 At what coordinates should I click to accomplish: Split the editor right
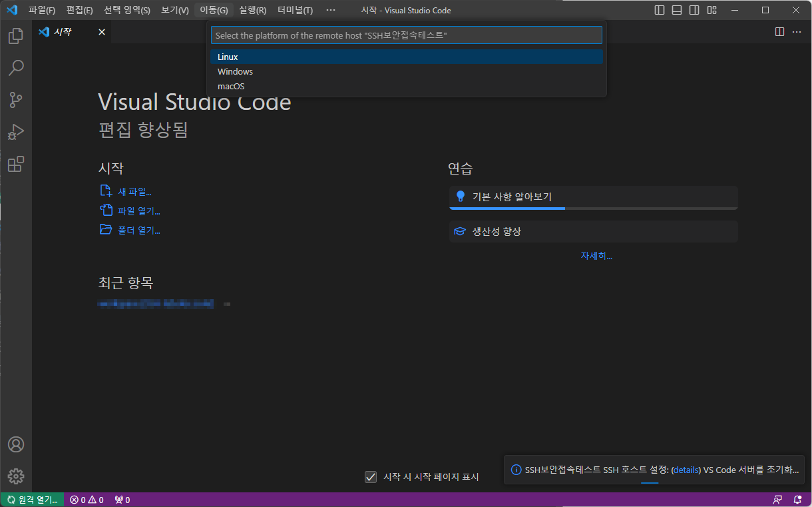pyautogui.click(x=780, y=32)
